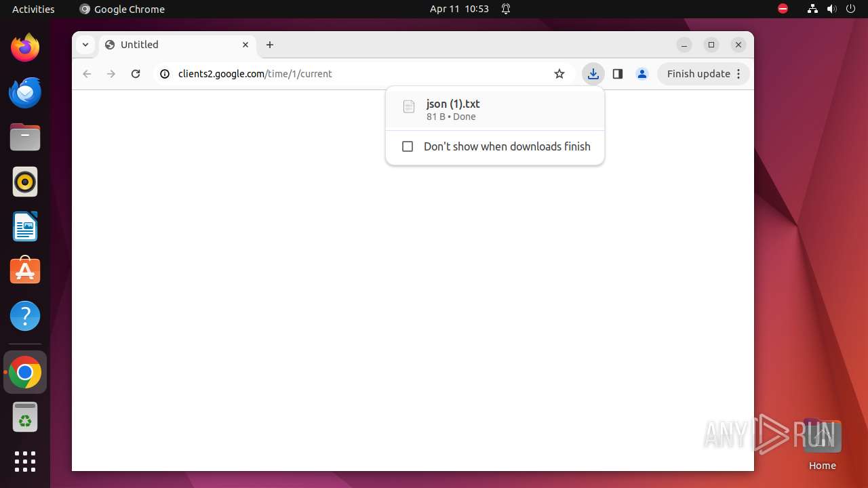Launch Thunderbird Mail from the dock
The height and width of the screenshot is (488, 868).
(x=25, y=92)
